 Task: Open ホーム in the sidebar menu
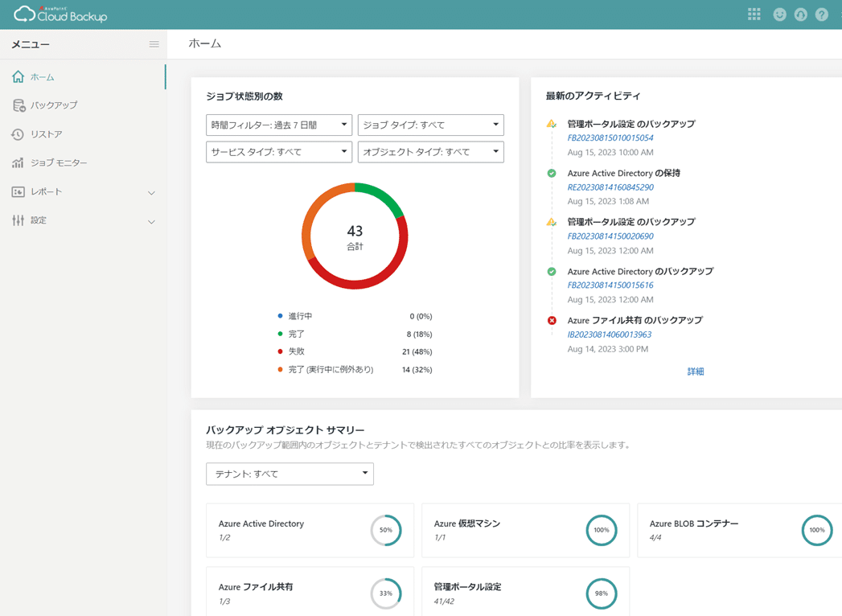coord(83,76)
